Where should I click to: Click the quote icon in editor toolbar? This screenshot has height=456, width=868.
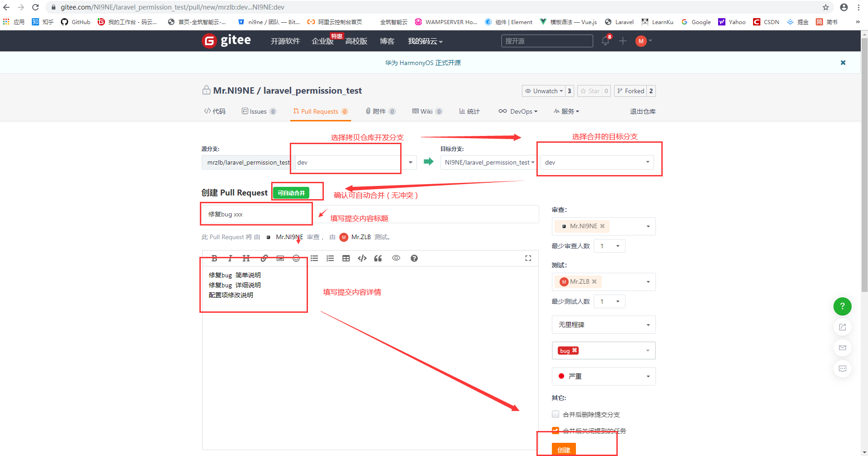[x=378, y=258]
